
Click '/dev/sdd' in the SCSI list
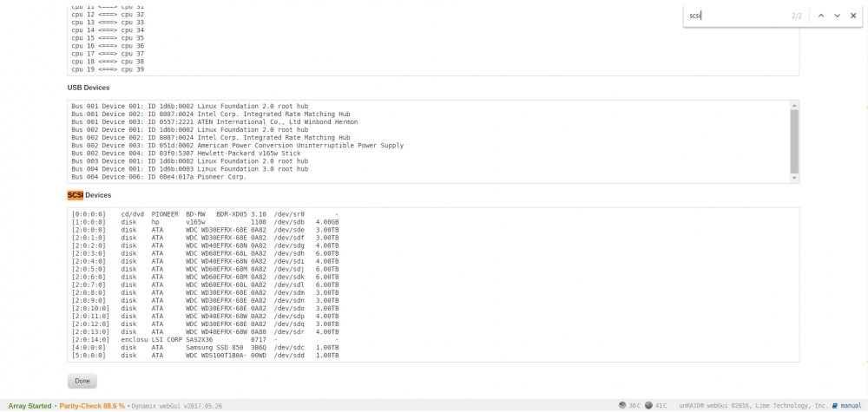click(289, 356)
